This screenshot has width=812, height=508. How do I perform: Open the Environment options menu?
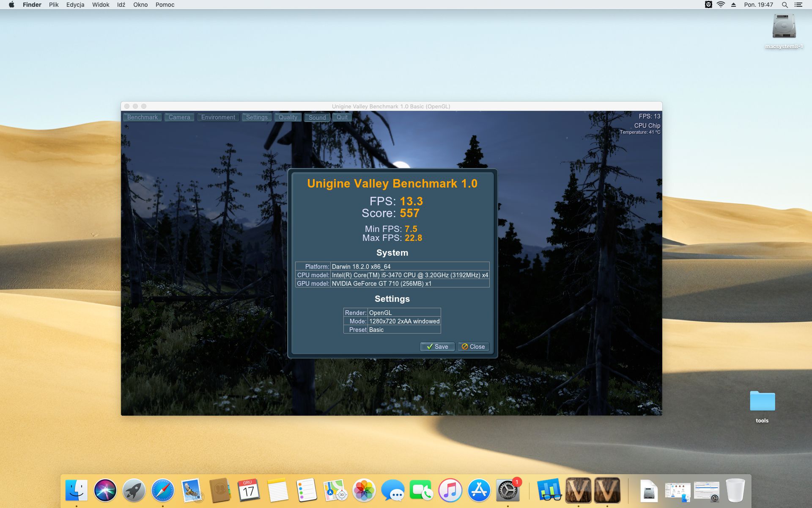[218, 117]
